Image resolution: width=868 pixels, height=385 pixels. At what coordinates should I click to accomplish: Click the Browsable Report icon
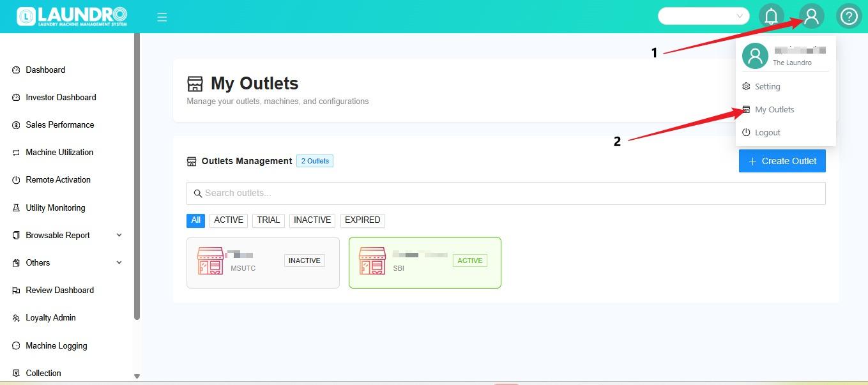[16, 236]
